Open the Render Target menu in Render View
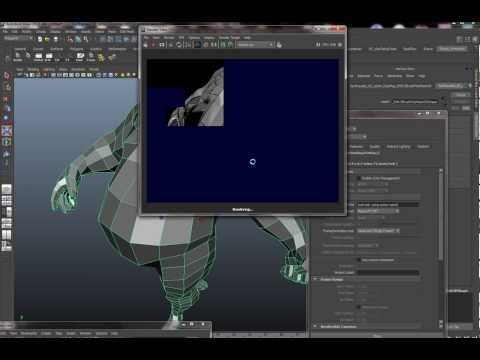The height and width of the screenshot is (360, 480). click(x=229, y=37)
